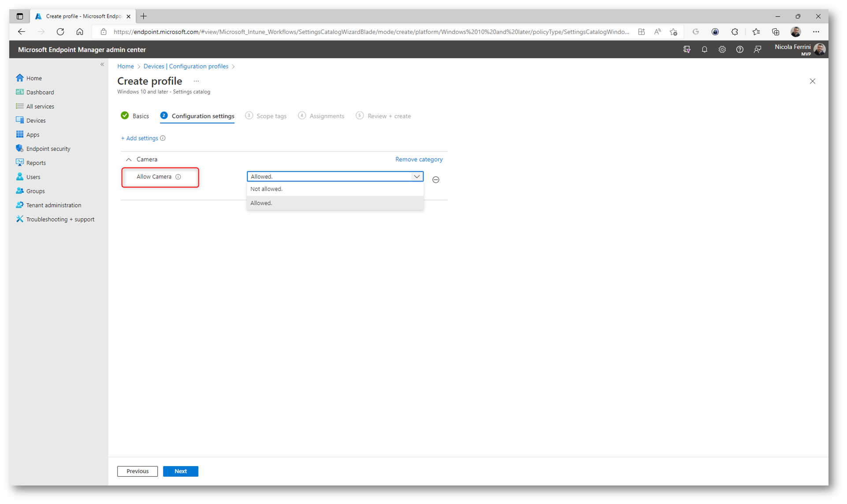Open browser extensions menu
Screen dimensions: 847x504
[734, 32]
